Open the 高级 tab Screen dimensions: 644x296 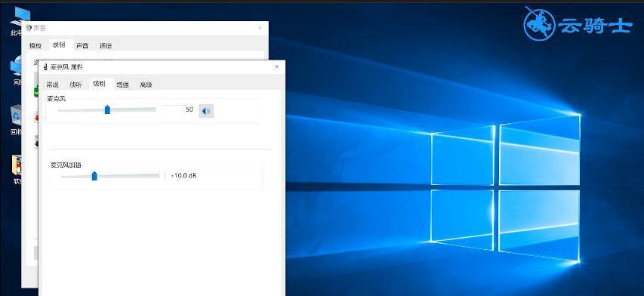coord(146,85)
